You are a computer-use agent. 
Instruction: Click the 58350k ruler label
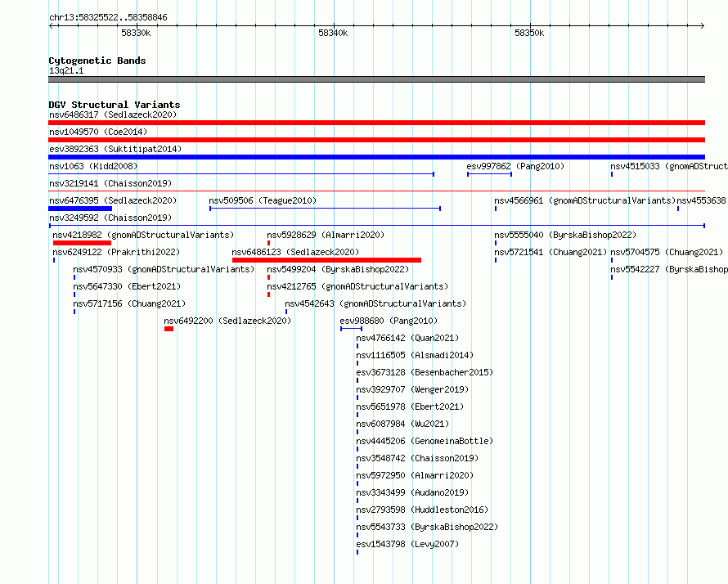point(529,33)
